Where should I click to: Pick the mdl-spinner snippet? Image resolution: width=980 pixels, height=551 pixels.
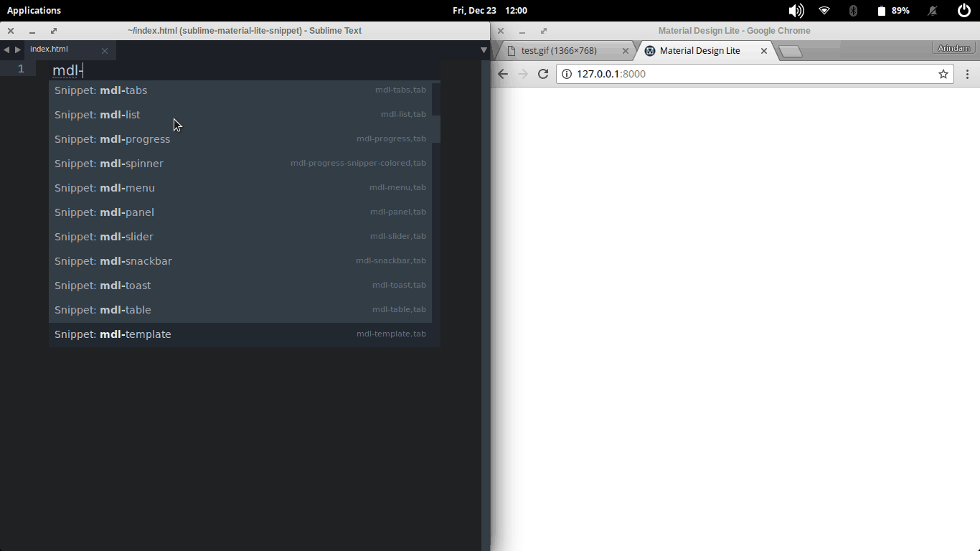(240, 164)
